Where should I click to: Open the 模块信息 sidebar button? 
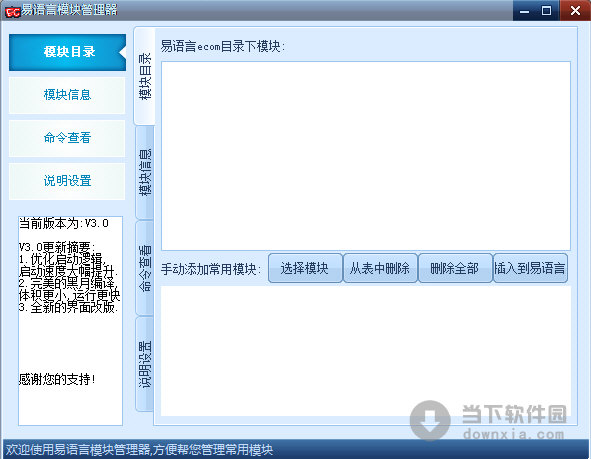point(67,95)
